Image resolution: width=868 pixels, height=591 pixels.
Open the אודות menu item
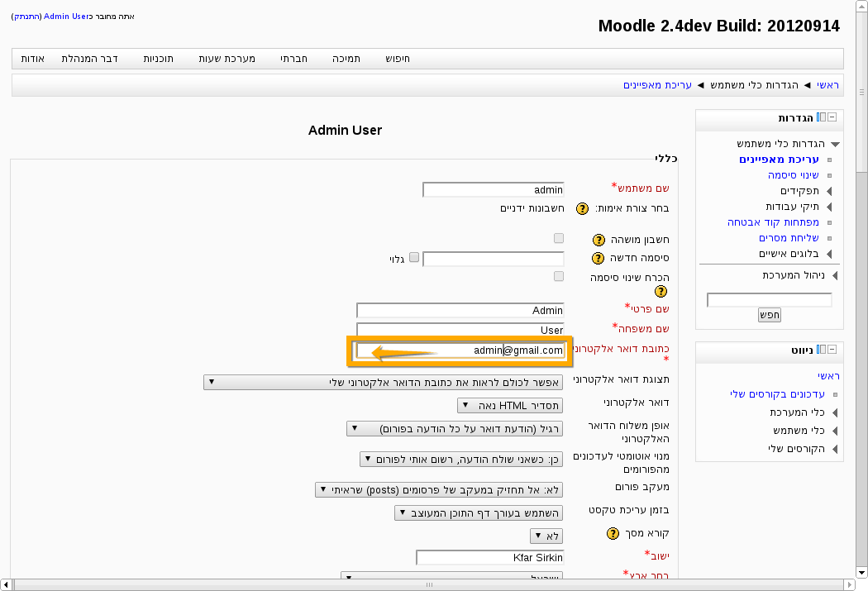(33, 59)
